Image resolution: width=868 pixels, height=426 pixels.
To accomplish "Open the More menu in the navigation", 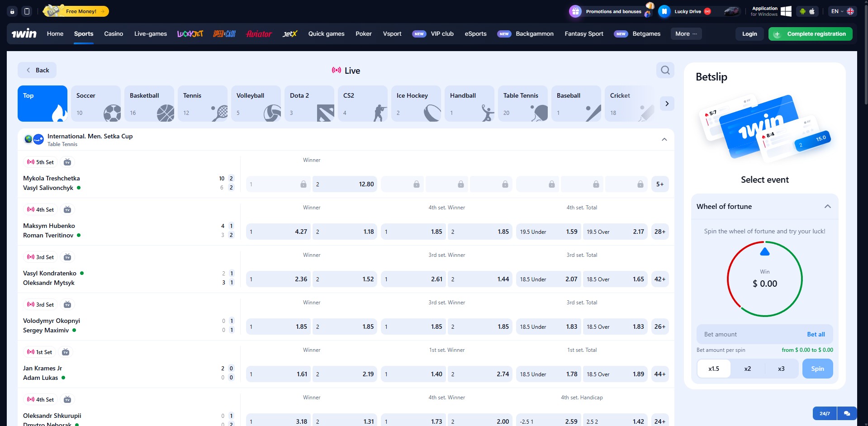I will tap(685, 33).
